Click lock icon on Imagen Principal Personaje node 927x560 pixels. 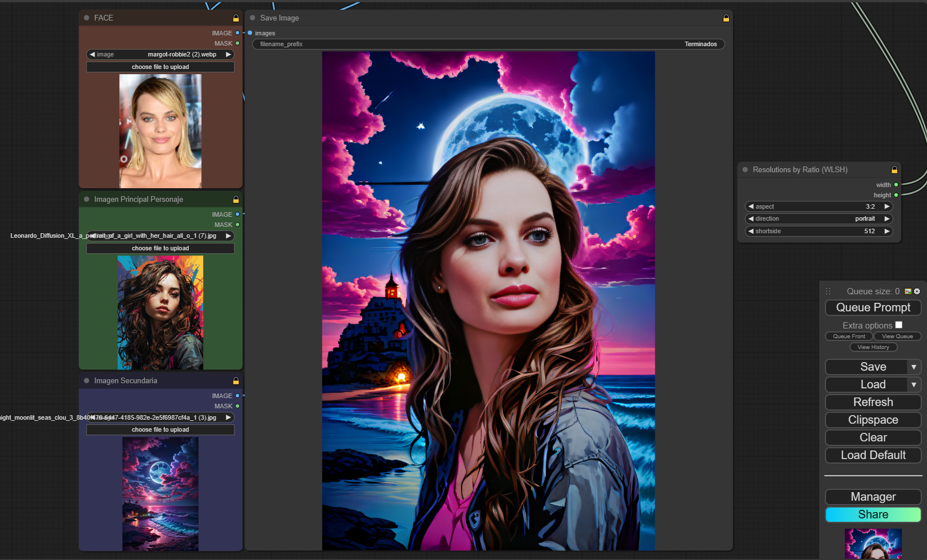point(236,200)
